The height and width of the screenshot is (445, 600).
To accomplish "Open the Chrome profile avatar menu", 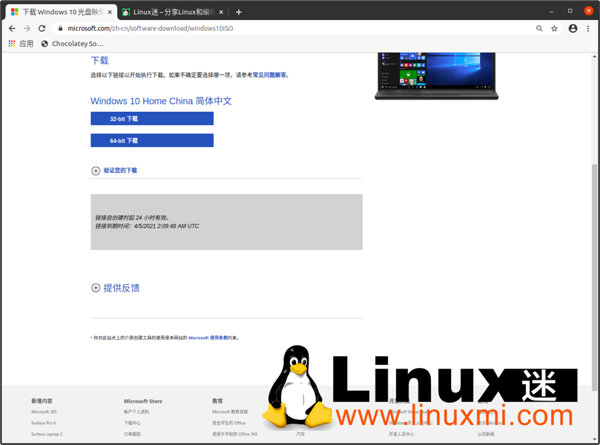I will (x=573, y=28).
